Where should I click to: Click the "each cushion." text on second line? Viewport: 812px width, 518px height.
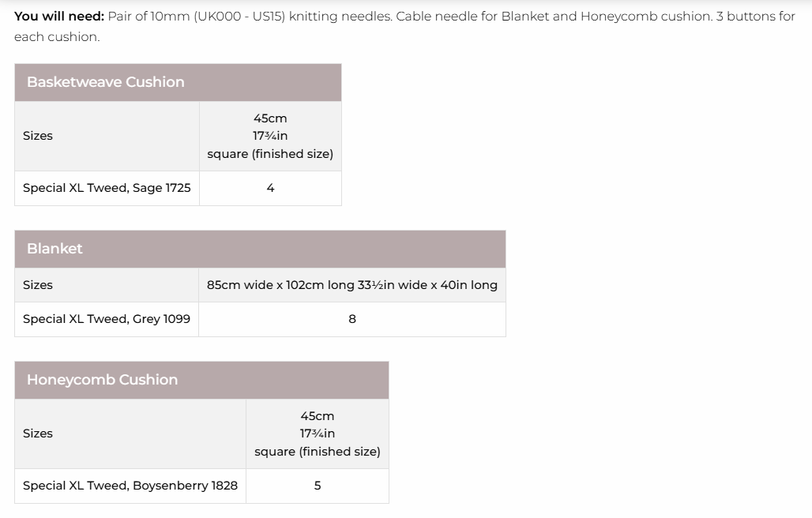click(57, 36)
